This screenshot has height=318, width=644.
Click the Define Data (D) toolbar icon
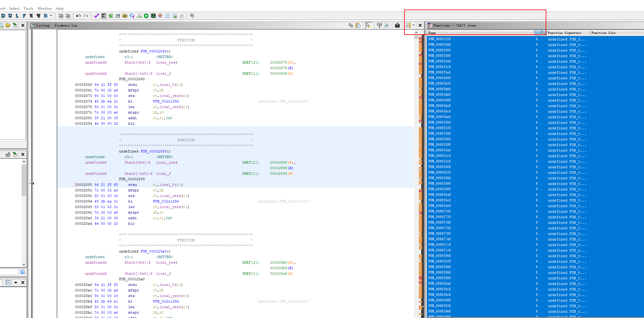(3, 16)
